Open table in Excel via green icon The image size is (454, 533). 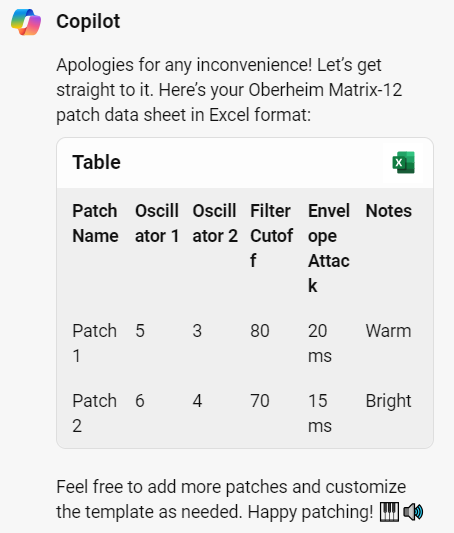pyautogui.click(x=403, y=162)
